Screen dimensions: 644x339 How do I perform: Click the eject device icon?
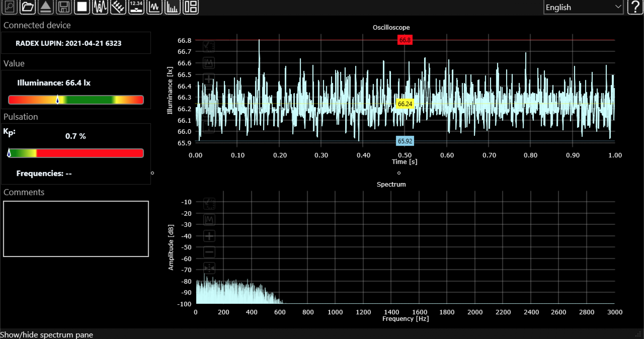46,7
